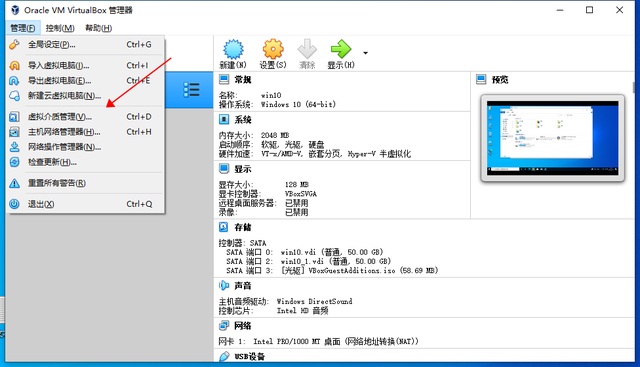The image size is (640, 367).
Task: Open 全局设定 preferences menu item
Action: pos(85,44)
